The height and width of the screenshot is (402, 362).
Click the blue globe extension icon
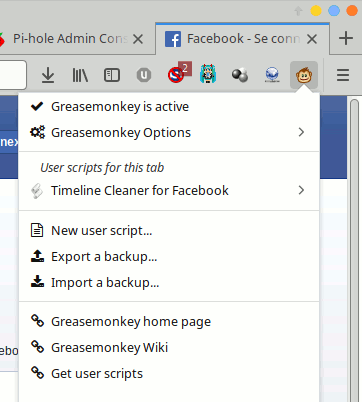click(x=272, y=75)
